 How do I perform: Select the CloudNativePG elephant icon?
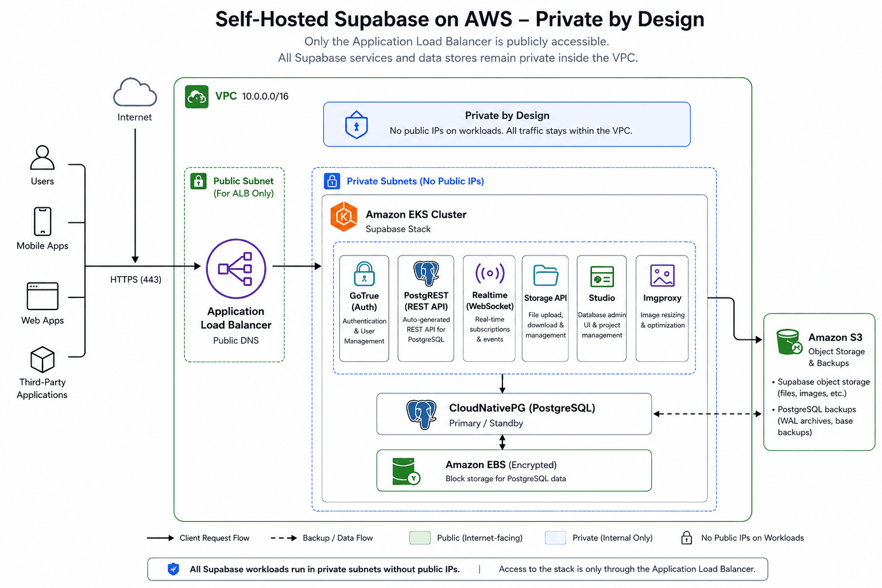(422, 414)
